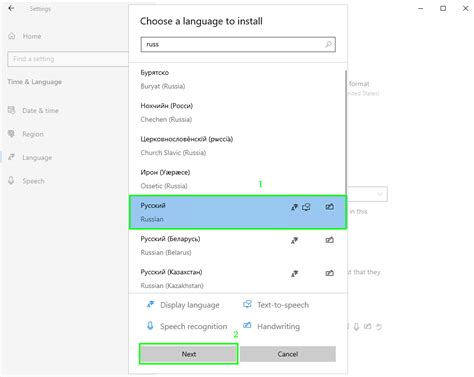
Task: Click the Text-to-speech legend icon
Action: 247,304
